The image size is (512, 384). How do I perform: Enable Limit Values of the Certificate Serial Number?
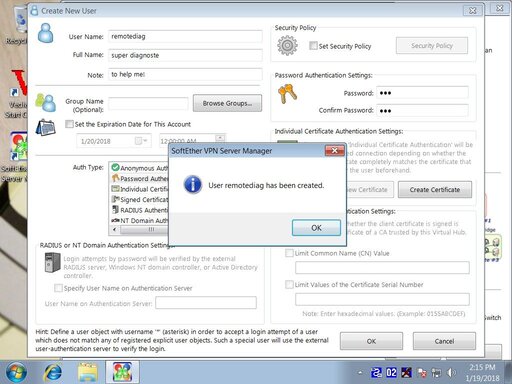click(x=289, y=284)
